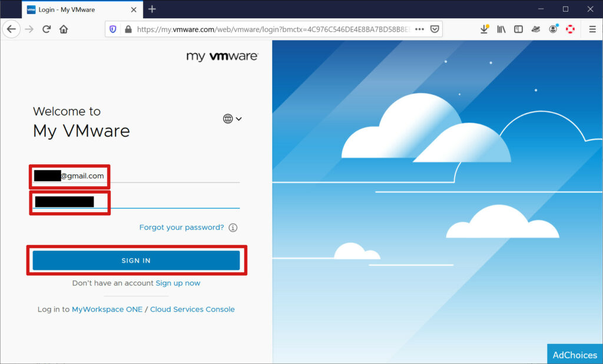Open the browser home page
The height and width of the screenshot is (364, 603).
[64, 29]
